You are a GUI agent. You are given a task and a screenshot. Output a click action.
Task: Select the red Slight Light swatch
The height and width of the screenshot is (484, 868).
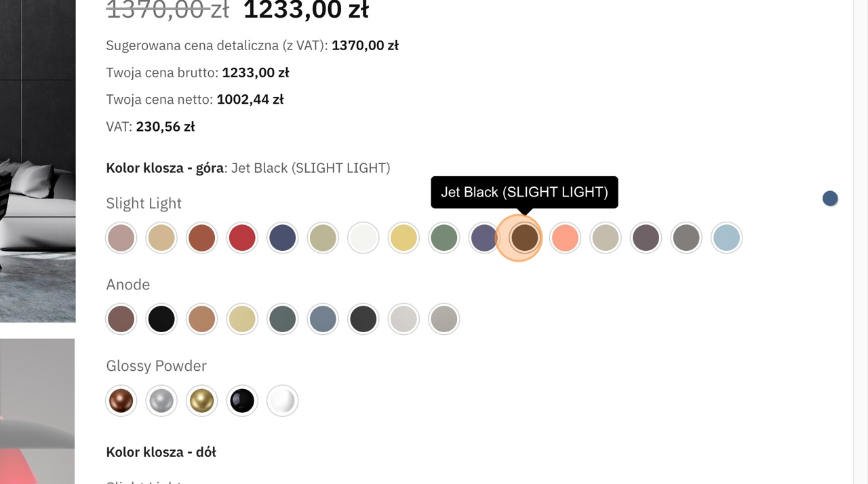(242, 238)
